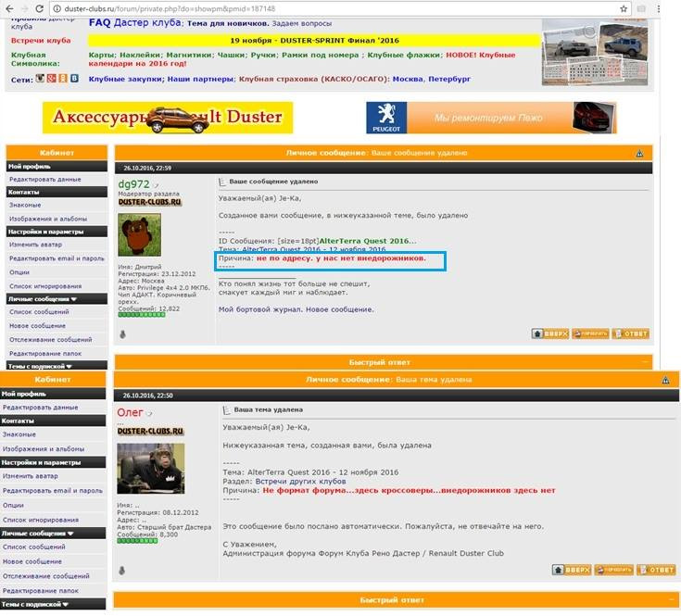Forward Олег's message with the Переслать button
Image resolution: width=681 pixels, height=616 pixels.
click(613, 570)
